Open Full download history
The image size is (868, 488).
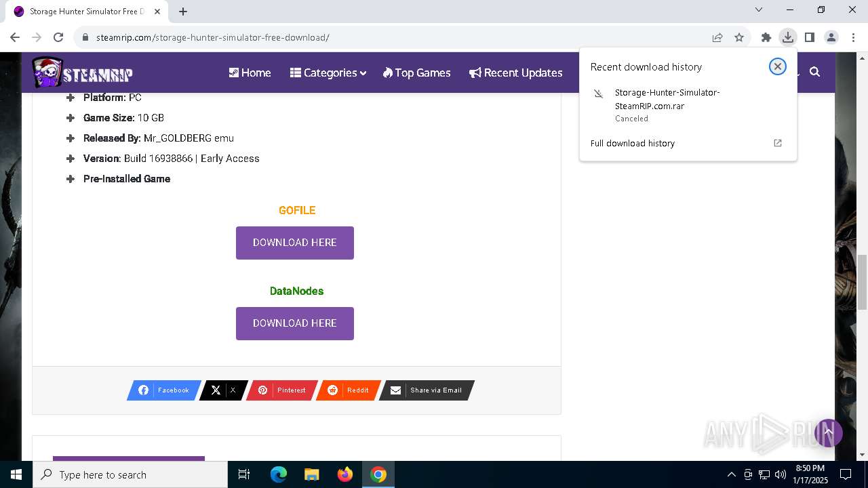(x=688, y=143)
